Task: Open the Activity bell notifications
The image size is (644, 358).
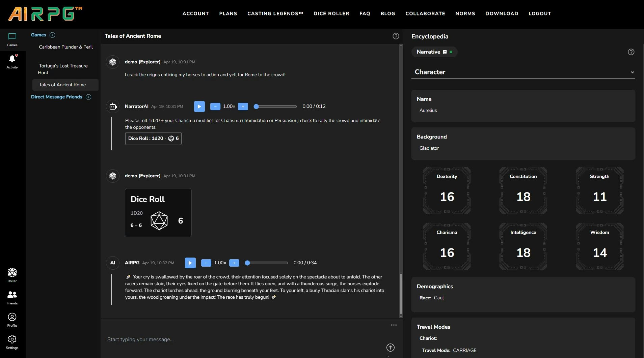Action: click(x=12, y=61)
